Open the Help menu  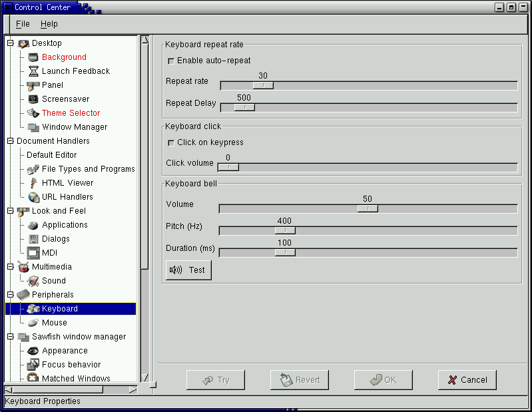(x=49, y=24)
